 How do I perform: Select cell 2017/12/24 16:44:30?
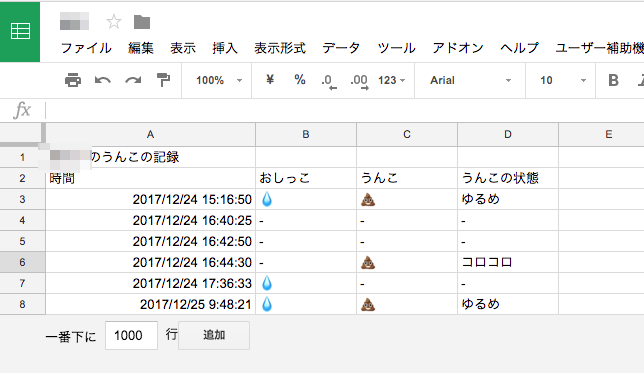(150, 262)
